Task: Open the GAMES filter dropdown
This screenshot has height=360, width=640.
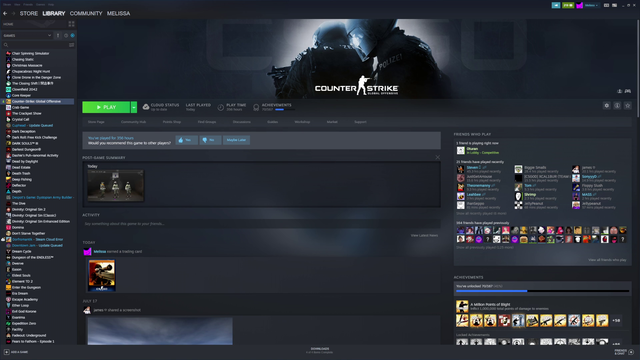Action: 27,36
